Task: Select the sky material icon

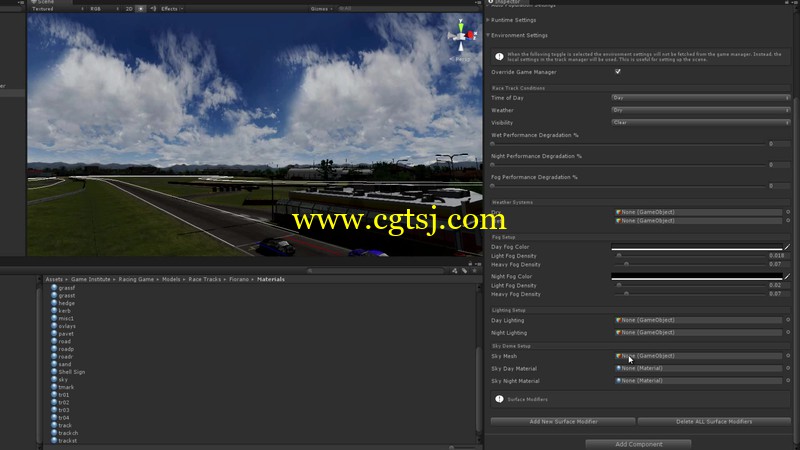Action: (x=54, y=380)
